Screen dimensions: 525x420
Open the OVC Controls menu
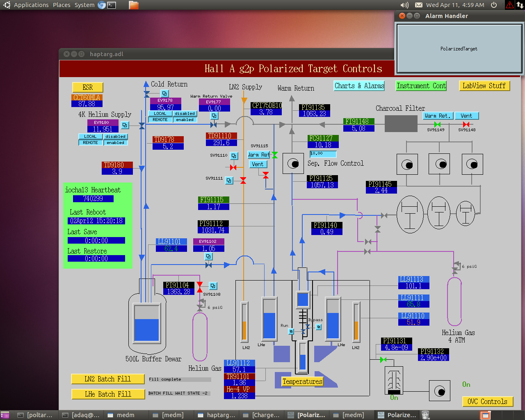point(487,402)
